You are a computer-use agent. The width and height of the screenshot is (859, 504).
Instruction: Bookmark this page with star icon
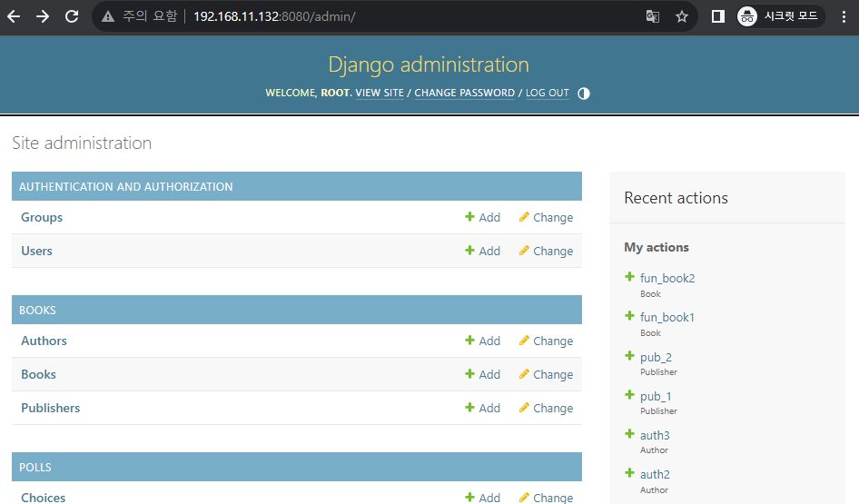[x=682, y=16]
